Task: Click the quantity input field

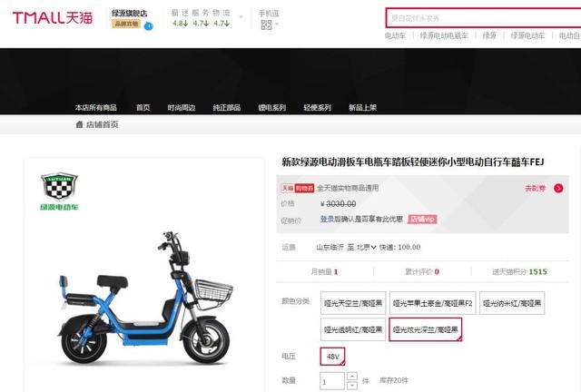Action: coord(332,381)
